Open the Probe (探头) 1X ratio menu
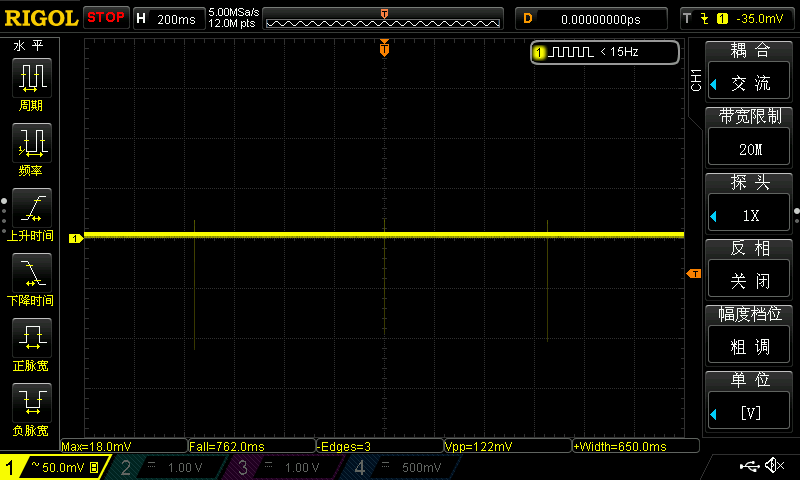Screen dimensions: 800x480 tap(748, 214)
